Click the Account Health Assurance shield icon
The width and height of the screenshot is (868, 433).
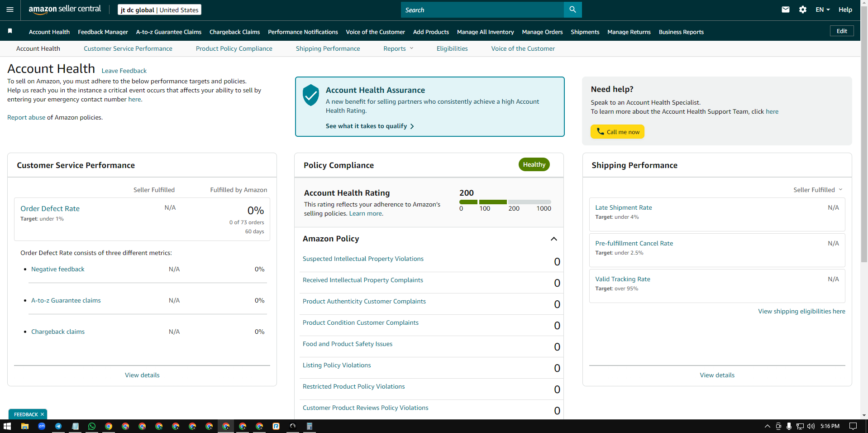[311, 95]
